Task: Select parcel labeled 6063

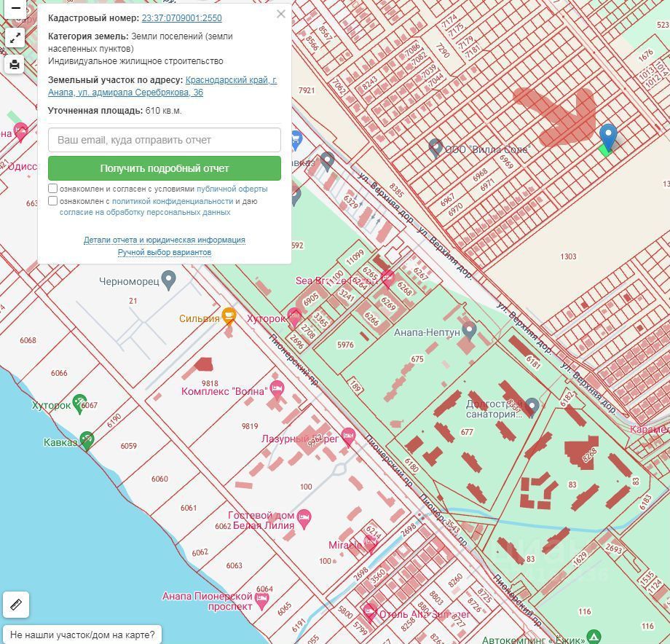Action: tap(234, 565)
